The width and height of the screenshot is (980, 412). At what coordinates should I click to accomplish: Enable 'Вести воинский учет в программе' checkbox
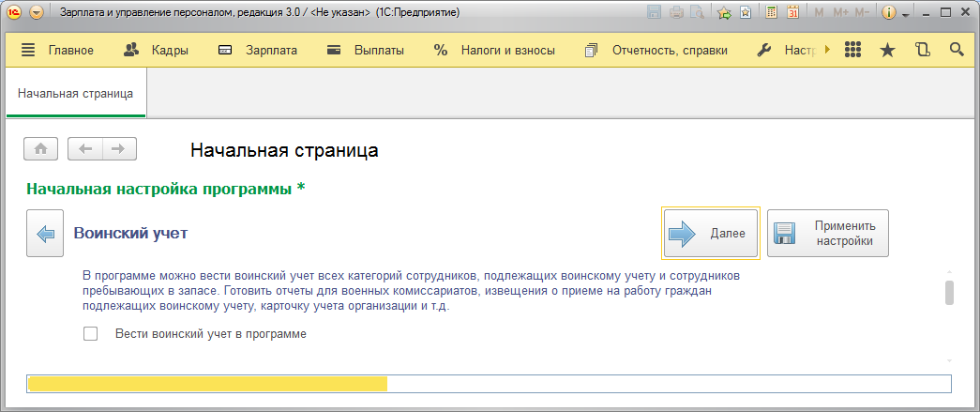tap(91, 333)
